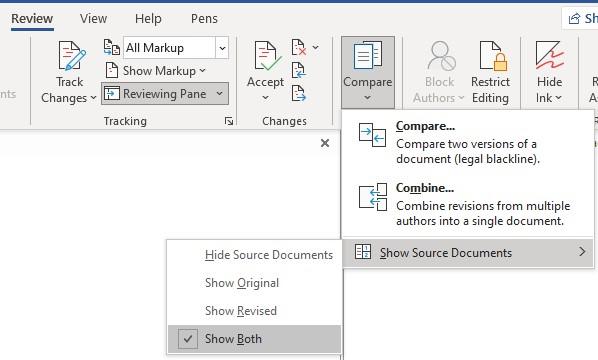
Task: Select Show Revised
Action: (254, 311)
